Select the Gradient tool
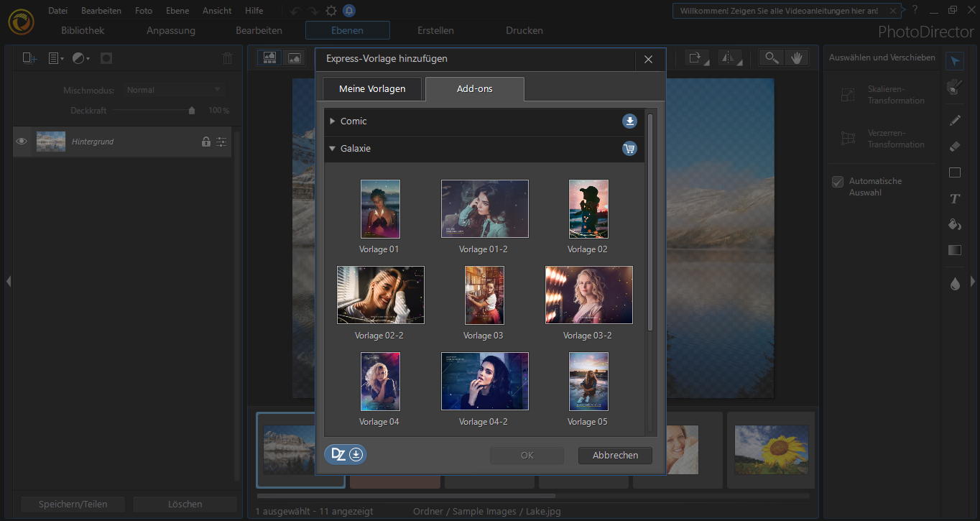Image resolution: width=980 pixels, height=521 pixels. click(x=954, y=251)
